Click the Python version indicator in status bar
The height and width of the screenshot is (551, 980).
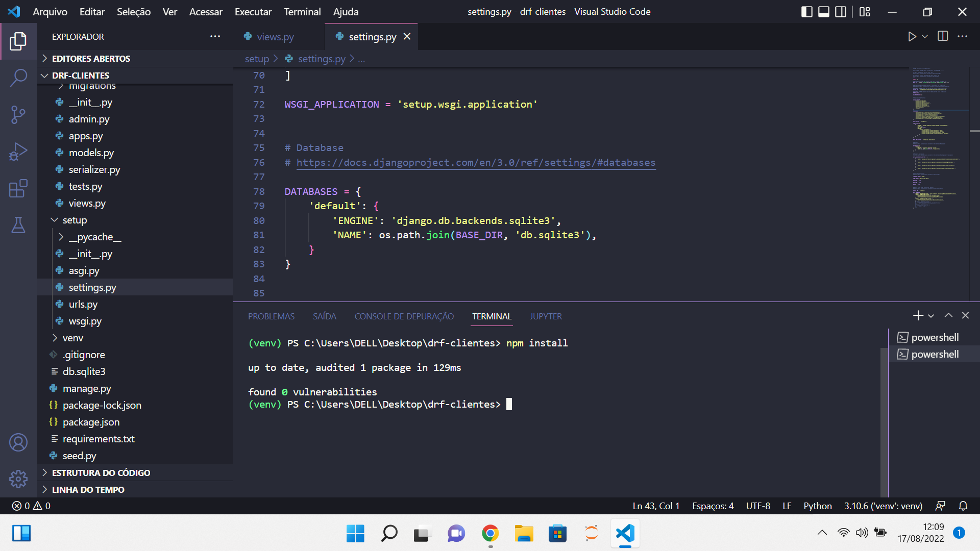tap(883, 505)
